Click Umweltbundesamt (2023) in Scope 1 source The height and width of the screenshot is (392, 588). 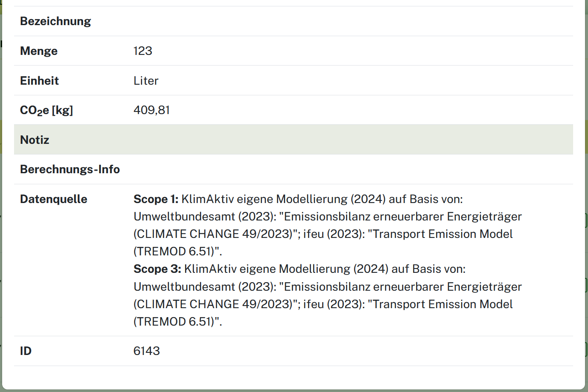pos(205,217)
